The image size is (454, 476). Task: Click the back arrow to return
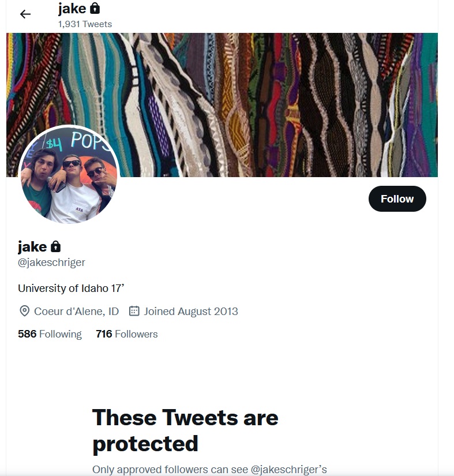[24, 14]
